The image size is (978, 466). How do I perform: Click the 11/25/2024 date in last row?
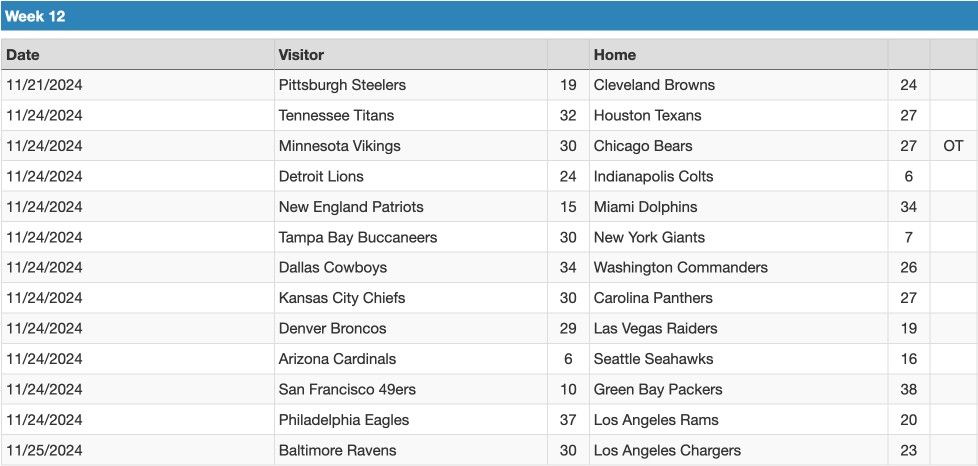(x=44, y=450)
